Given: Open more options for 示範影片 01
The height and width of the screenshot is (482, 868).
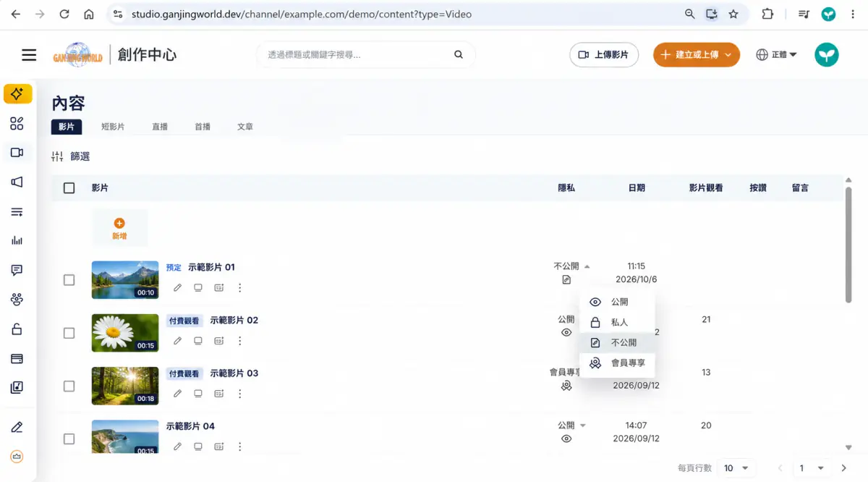Looking at the screenshot, I should pos(240,288).
